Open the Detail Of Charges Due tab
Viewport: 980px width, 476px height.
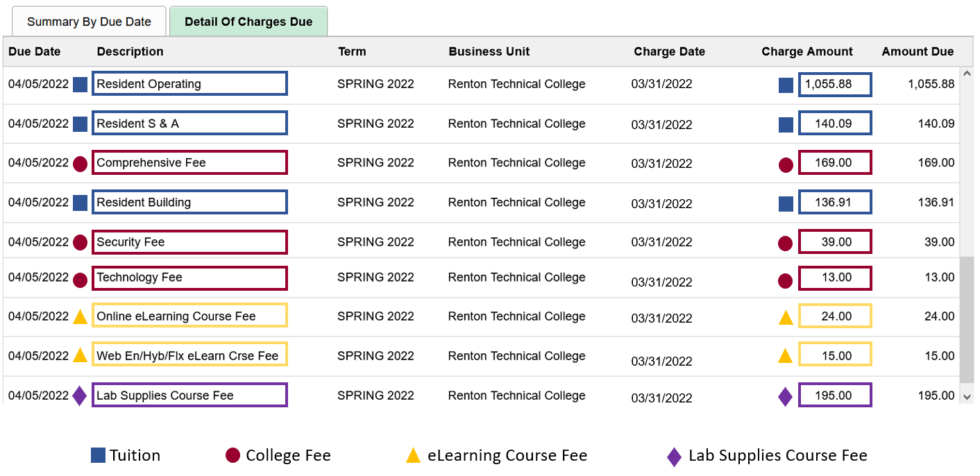click(248, 22)
